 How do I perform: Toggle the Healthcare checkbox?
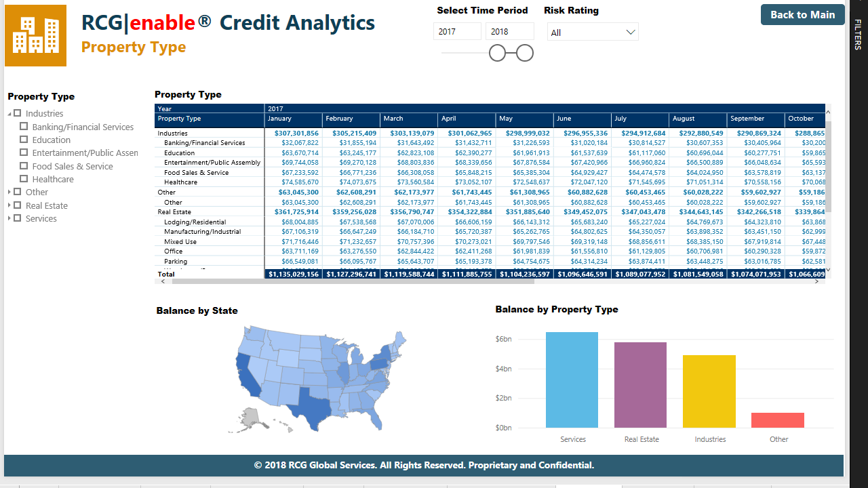pyautogui.click(x=24, y=179)
